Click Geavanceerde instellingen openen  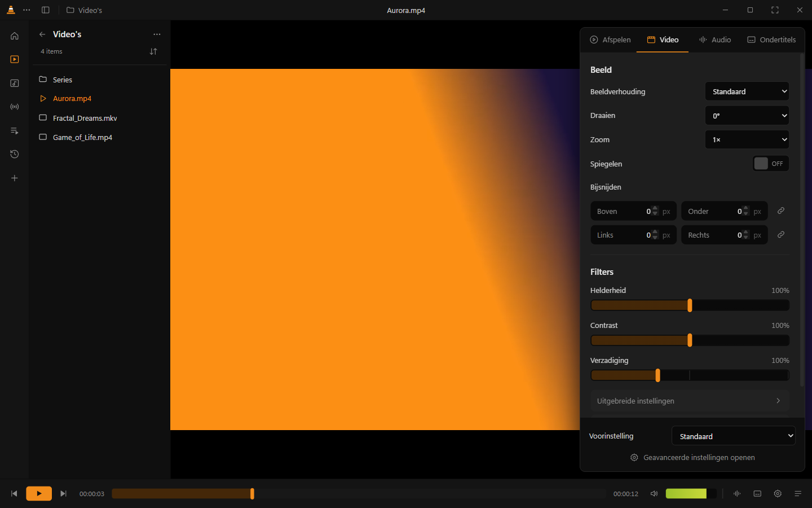coord(692,457)
